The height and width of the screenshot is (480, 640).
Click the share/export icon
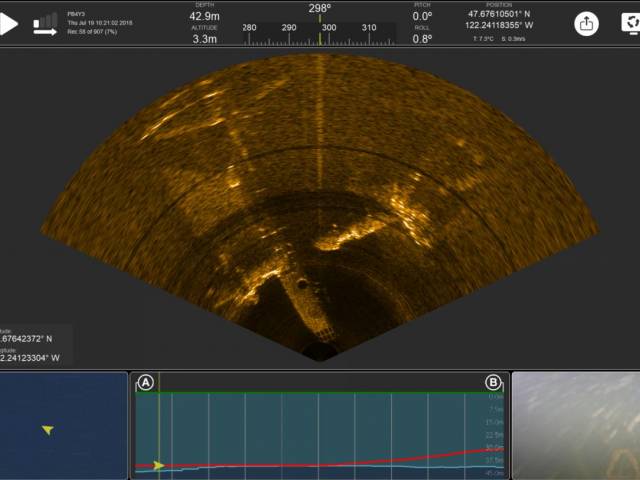coord(586,23)
